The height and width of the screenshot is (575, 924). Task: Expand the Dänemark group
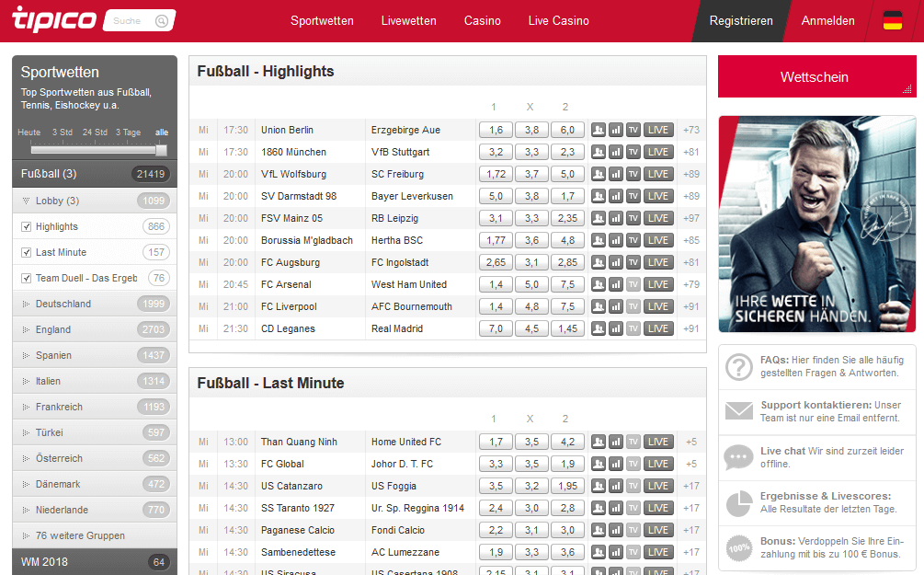pyautogui.click(x=95, y=484)
